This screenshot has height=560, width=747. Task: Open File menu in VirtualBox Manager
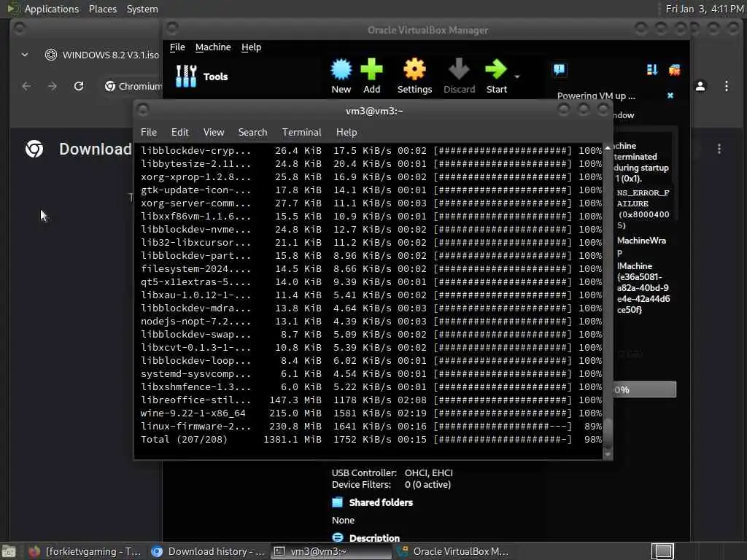(x=177, y=47)
